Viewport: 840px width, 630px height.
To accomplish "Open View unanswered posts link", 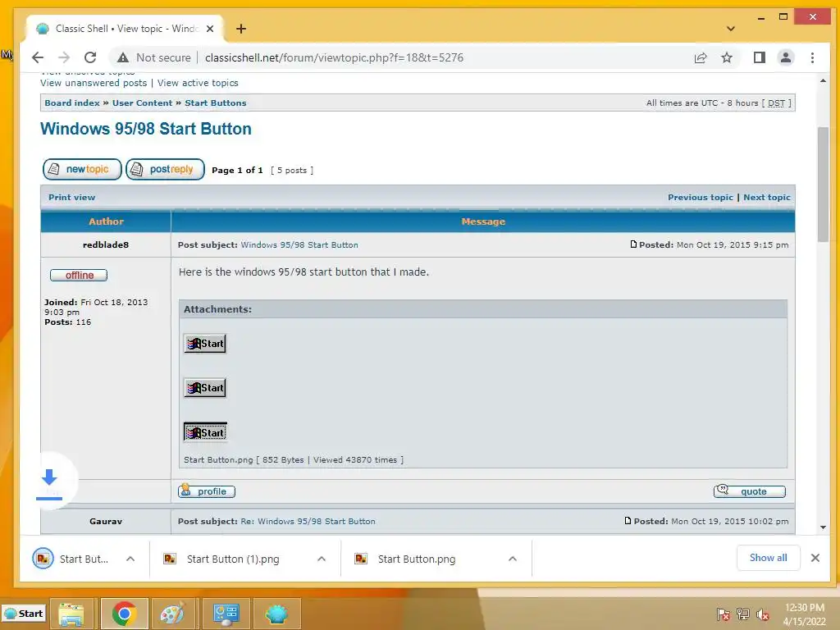I will pos(94,83).
